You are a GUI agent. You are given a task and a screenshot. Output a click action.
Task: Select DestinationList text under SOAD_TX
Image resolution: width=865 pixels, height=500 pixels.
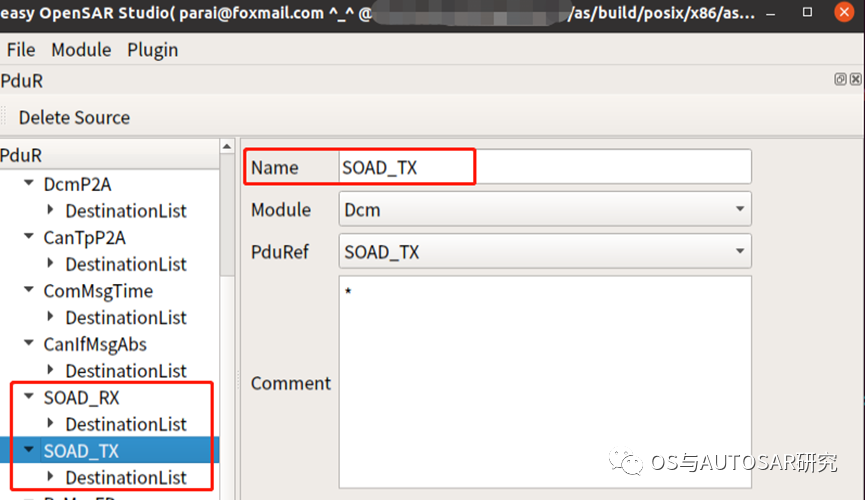(x=126, y=478)
